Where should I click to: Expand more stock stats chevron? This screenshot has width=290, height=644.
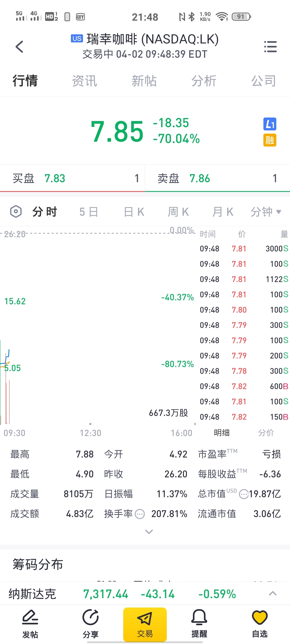(149, 532)
